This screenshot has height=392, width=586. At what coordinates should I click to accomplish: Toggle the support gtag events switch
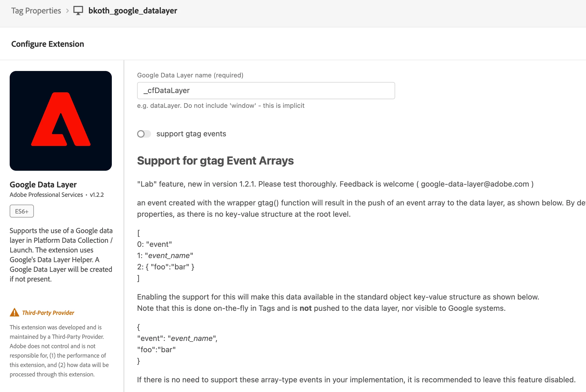coord(144,134)
